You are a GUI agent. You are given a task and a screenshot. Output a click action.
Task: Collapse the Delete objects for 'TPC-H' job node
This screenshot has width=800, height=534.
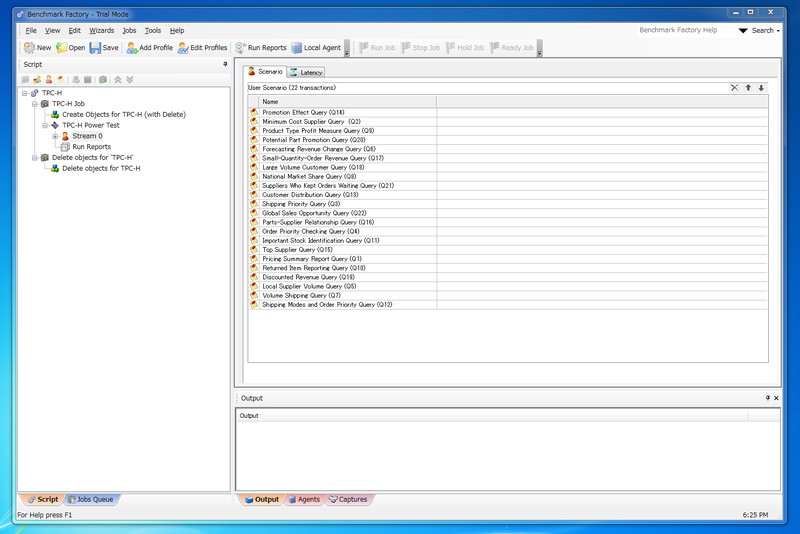(35, 158)
